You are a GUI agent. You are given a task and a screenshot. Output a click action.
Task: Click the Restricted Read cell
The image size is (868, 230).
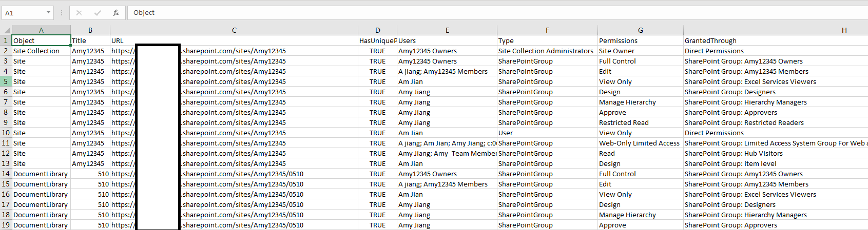(641, 122)
